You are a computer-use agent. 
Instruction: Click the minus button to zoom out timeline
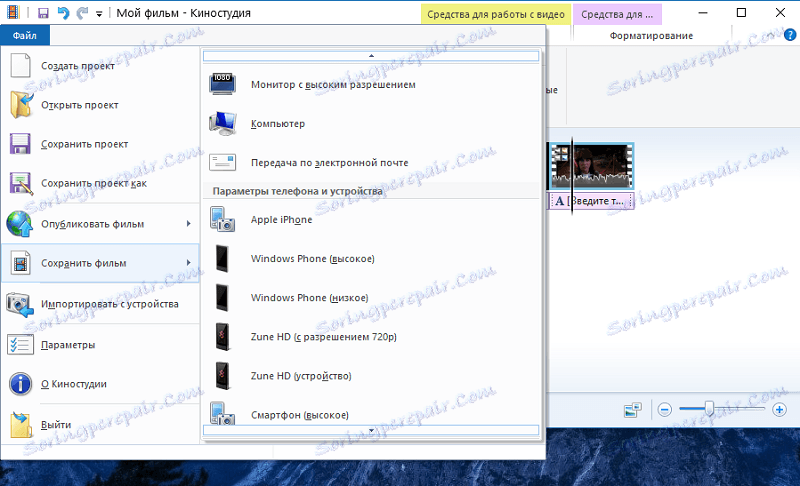click(664, 409)
